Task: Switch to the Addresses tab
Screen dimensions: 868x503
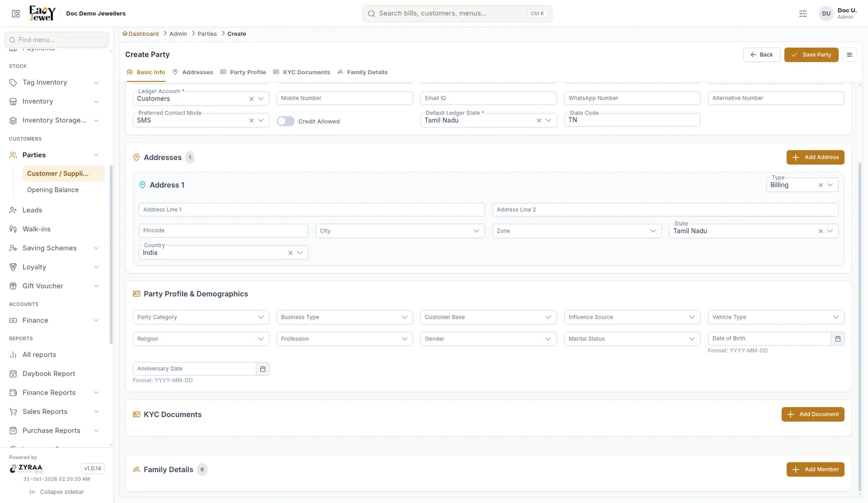Action: [x=193, y=72]
